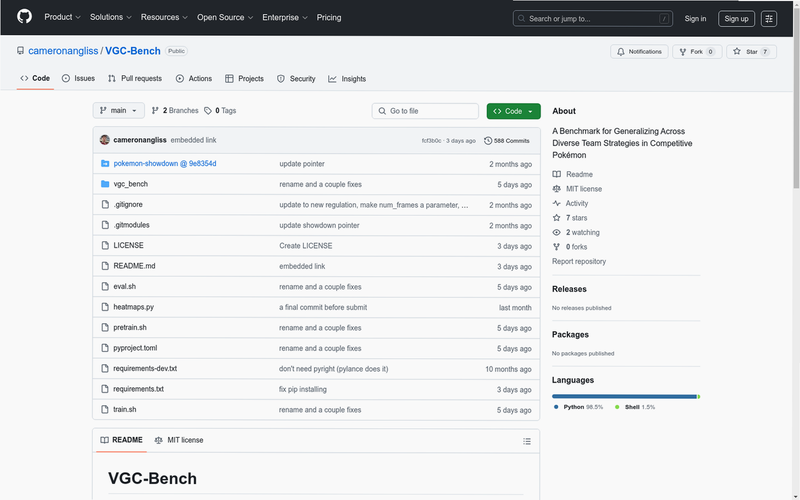This screenshot has height=500, width=800.
Task: Open the embedded link commit message in the header
Action: pos(193,140)
